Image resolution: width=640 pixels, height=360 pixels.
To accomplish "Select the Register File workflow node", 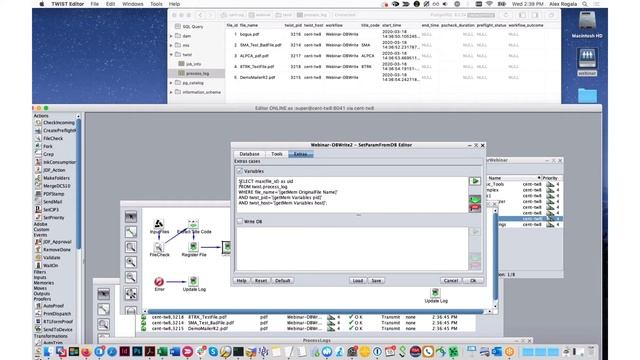I will pyautogui.click(x=194, y=249).
